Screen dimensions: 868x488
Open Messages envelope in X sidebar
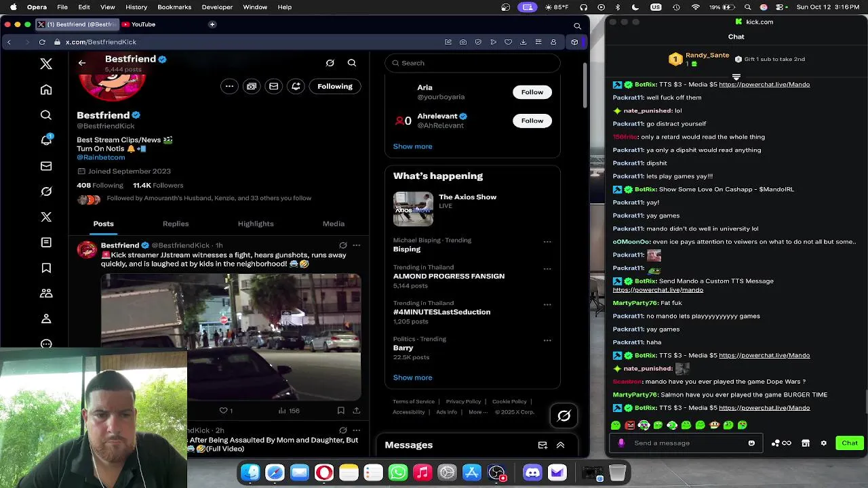coord(46,166)
